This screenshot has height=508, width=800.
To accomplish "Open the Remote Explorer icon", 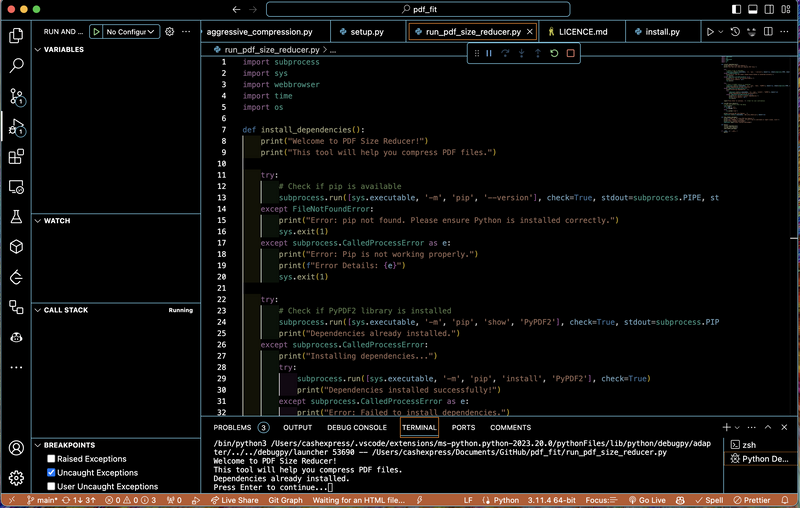I will coord(16,187).
